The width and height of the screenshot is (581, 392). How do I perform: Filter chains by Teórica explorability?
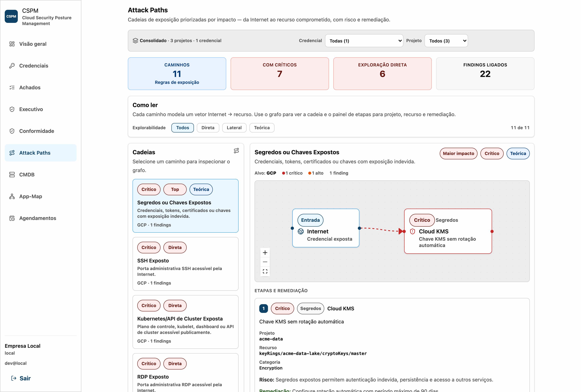pyautogui.click(x=262, y=128)
